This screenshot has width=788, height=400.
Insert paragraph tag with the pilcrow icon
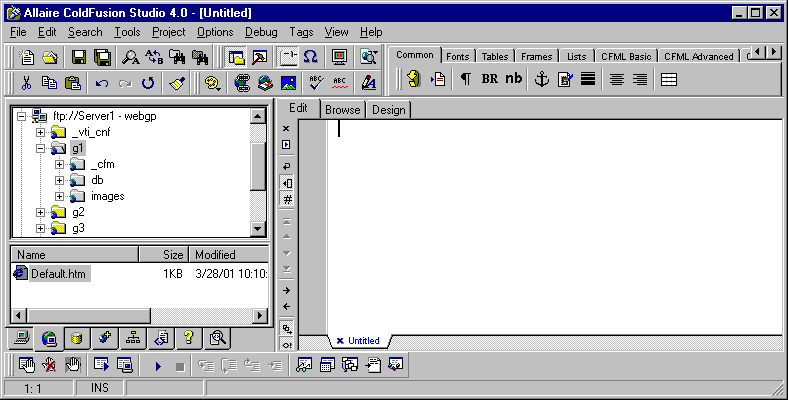click(x=466, y=79)
